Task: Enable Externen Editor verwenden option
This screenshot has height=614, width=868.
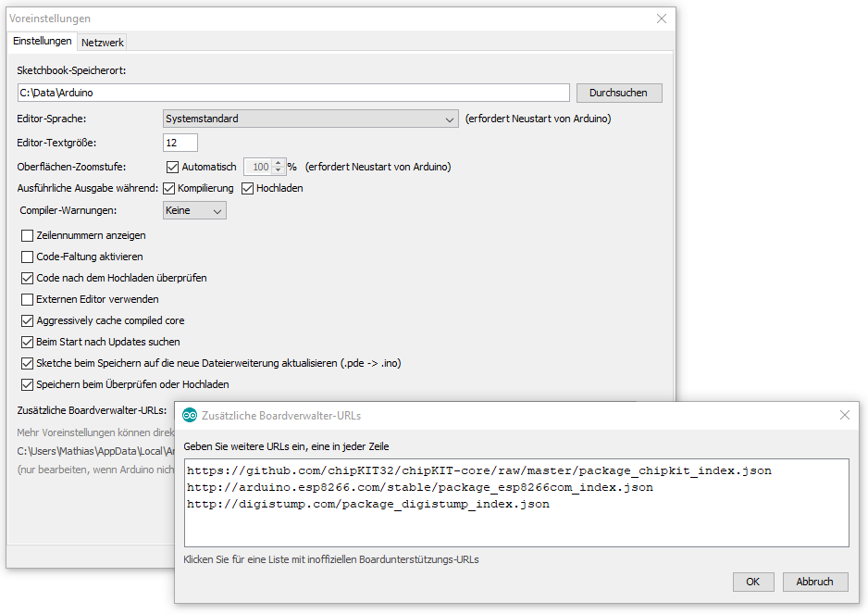Action: click(x=27, y=299)
